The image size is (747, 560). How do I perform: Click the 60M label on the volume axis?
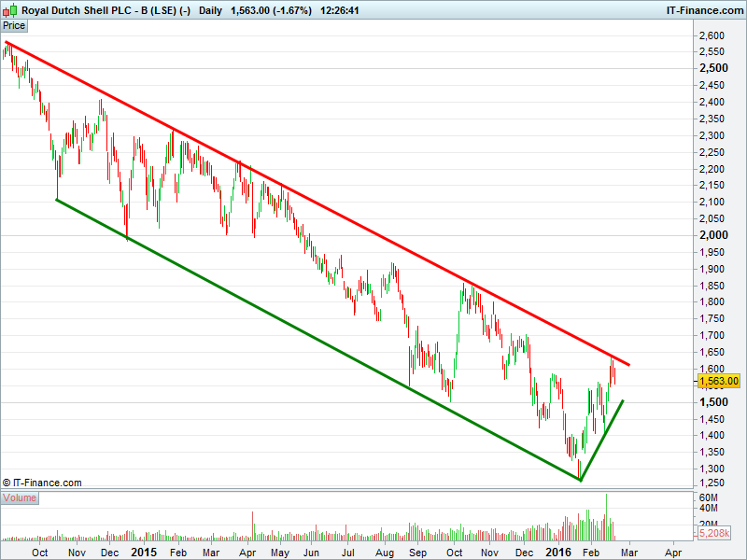(708, 498)
